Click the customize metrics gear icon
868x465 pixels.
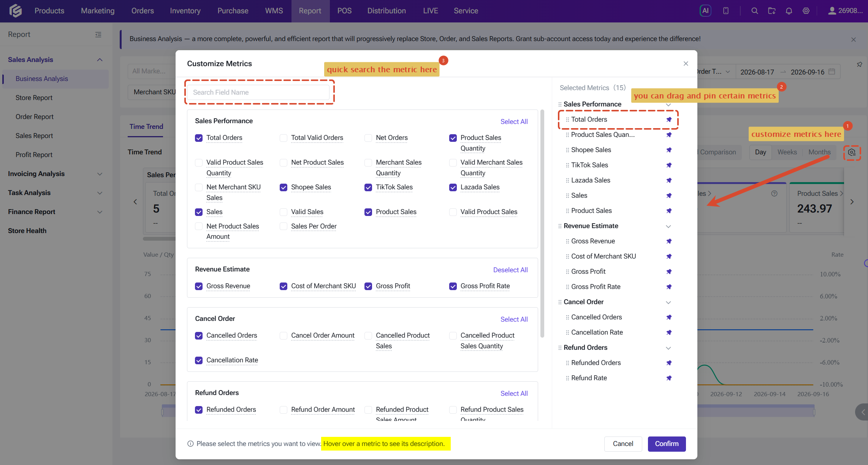point(852,152)
